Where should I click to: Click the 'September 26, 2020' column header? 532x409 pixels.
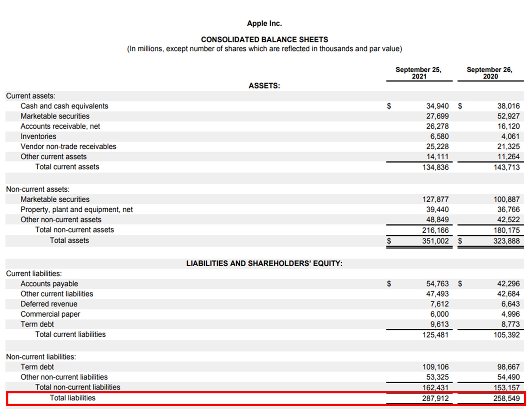(490, 73)
